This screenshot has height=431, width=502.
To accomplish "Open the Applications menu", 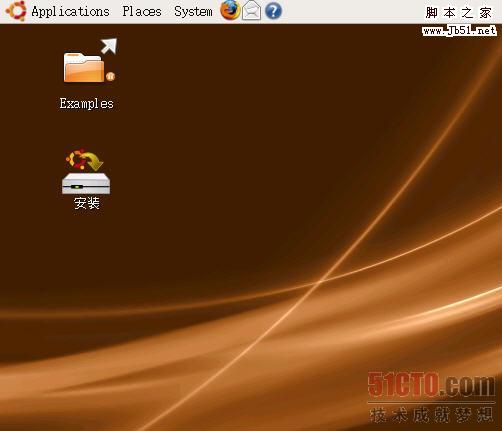I will pos(70,11).
